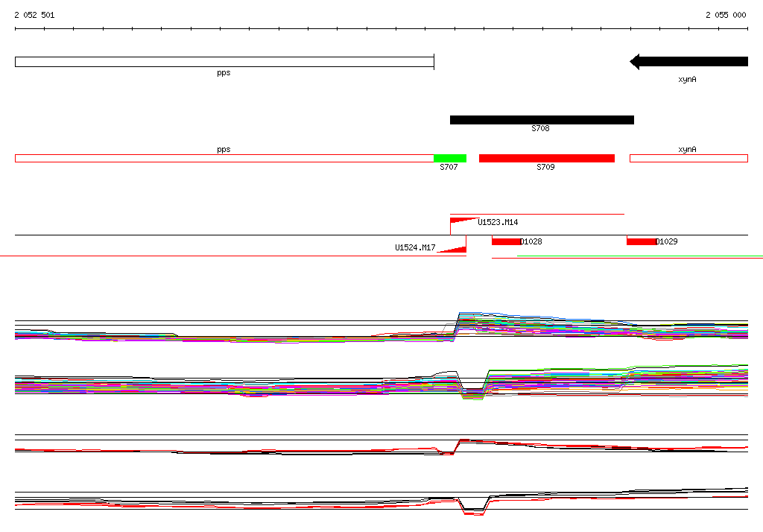Select the red D1029 downshift marker
This screenshot has width=763, height=532.
click(x=642, y=241)
